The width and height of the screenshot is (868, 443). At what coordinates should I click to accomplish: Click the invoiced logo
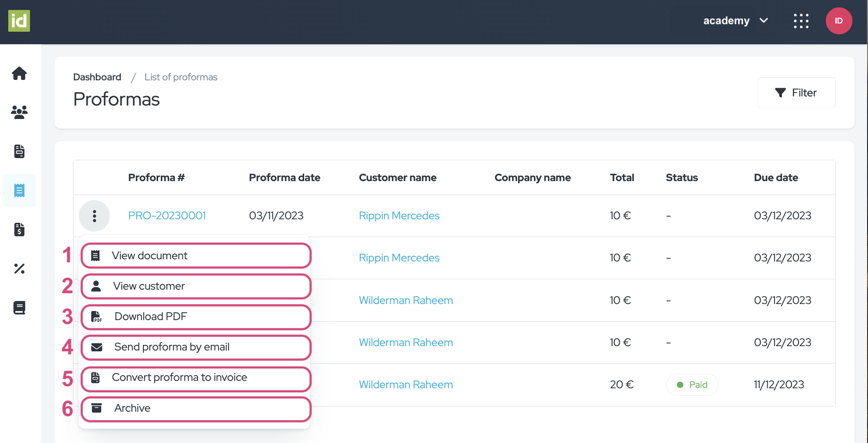tap(19, 21)
